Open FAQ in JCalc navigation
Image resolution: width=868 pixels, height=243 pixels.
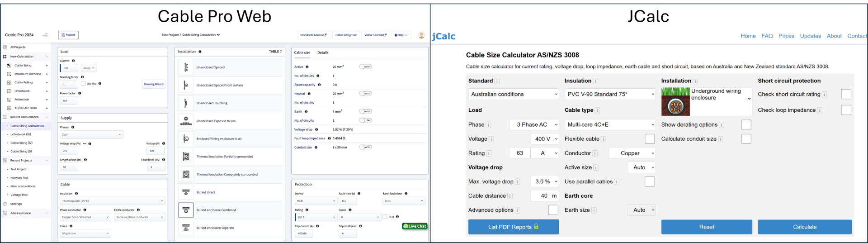[x=767, y=36]
